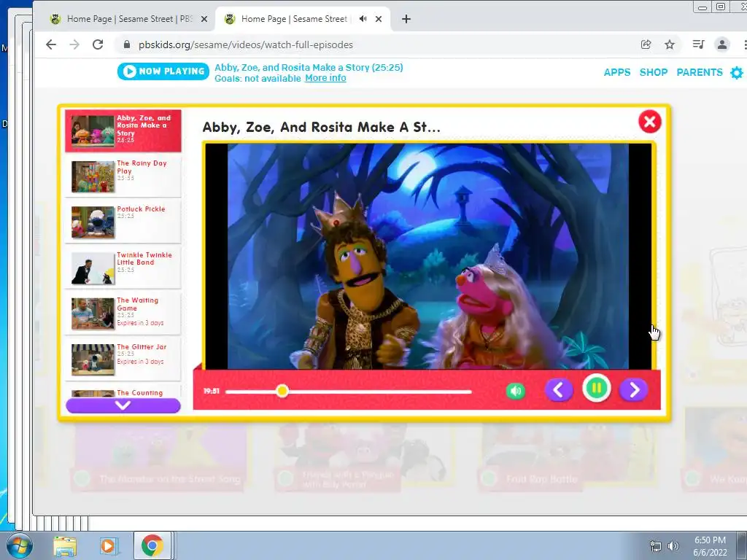Close the video player with red X
747x560 pixels.
(650, 122)
